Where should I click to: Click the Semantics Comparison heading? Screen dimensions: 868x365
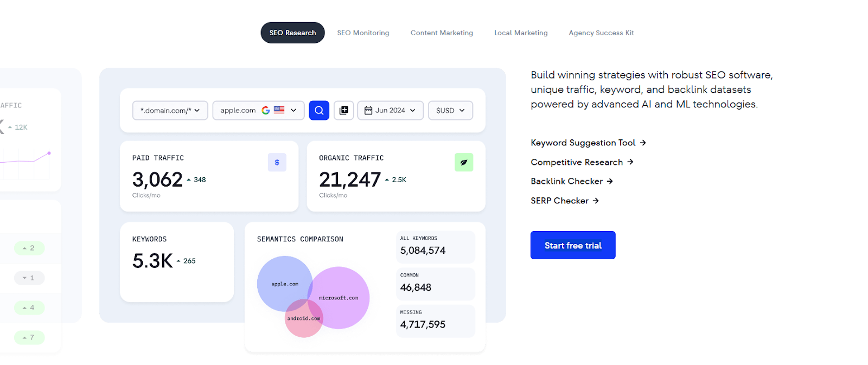(x=300, y=239)
